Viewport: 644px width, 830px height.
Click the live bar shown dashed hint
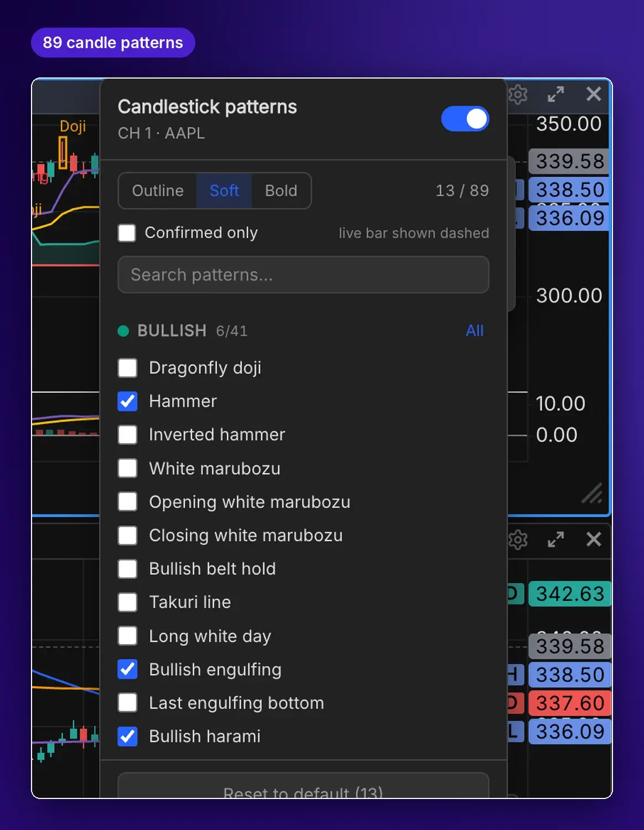[414, 233]
